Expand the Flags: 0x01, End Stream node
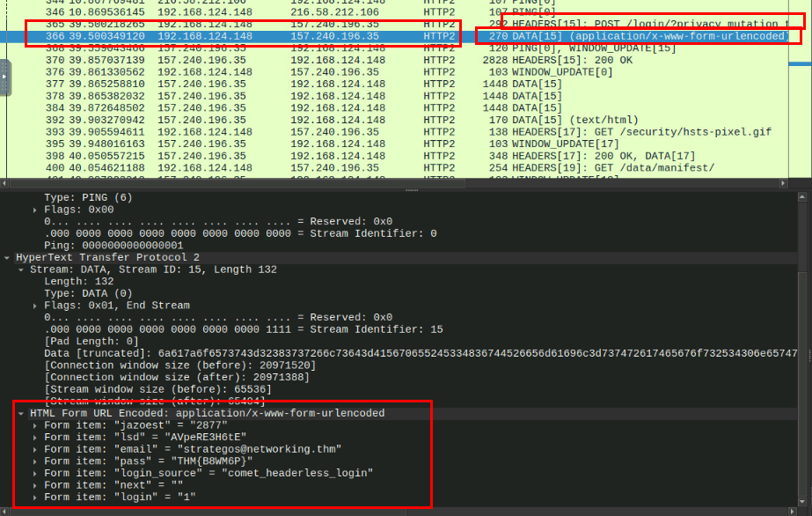This screenshot has width=812, height=516. pyautogui.click(x=35, y=306)
